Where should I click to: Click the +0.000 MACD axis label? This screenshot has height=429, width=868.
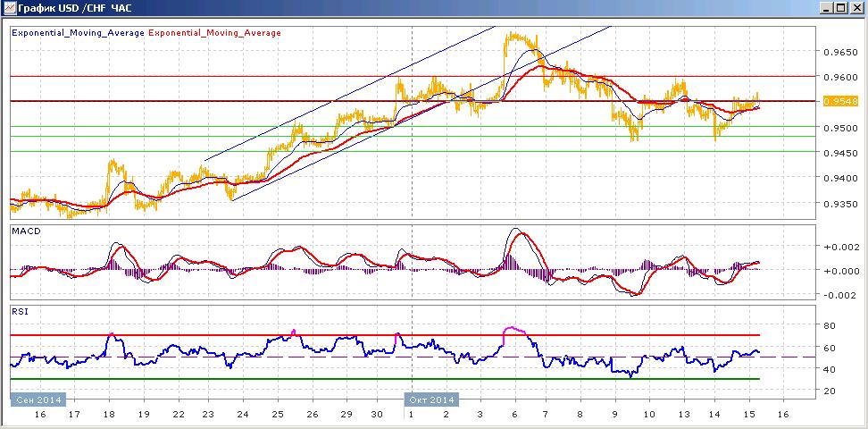click(x=839, y=271)
